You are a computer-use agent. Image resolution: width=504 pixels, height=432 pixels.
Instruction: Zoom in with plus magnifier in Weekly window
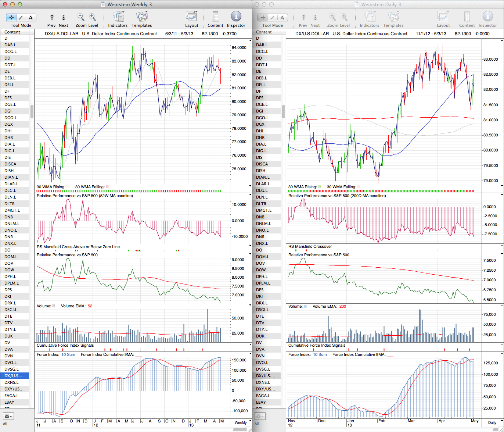tap(93, 17)
